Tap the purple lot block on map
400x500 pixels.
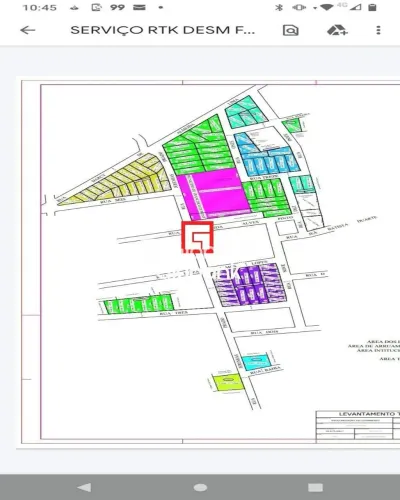(249, 285)
